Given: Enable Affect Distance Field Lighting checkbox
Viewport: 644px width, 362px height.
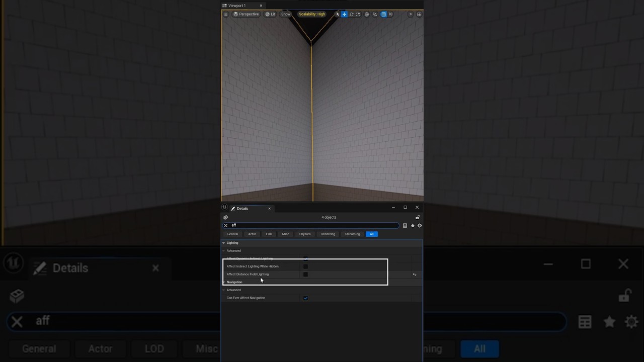Looking at the screenshot, I should (305, 275).
